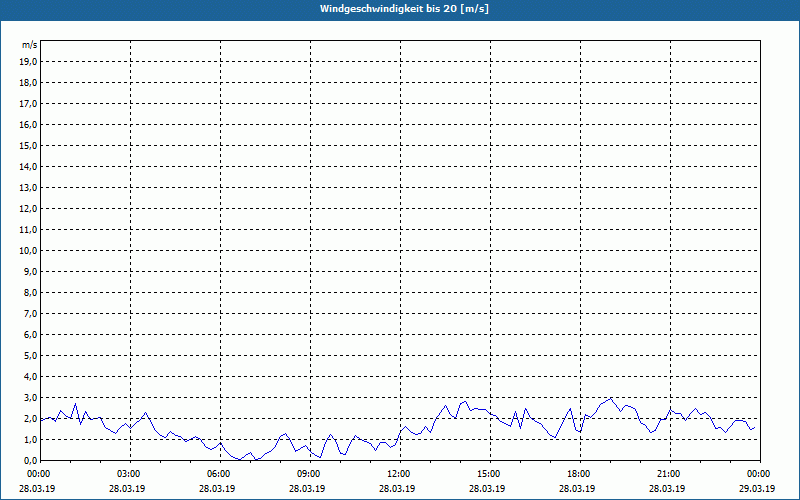Select the 6,0 y-axis label

coord(31,335)
